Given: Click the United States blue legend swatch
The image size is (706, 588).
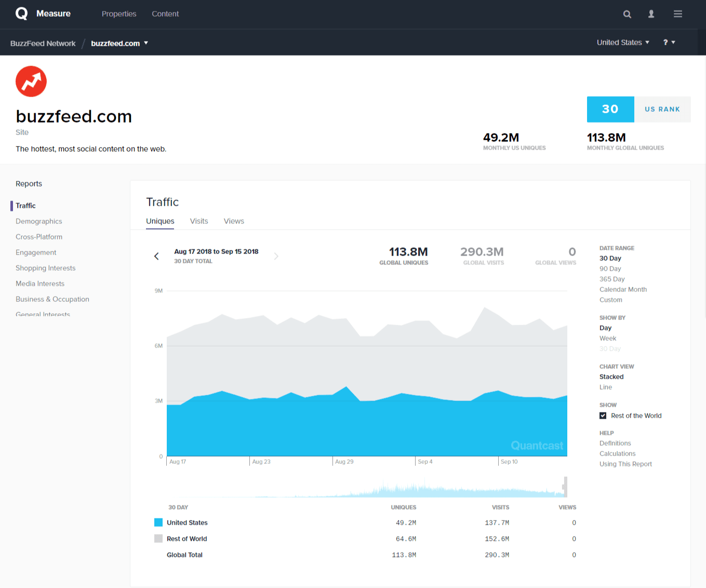Looking at the screenshot, I should pos(158,523).
